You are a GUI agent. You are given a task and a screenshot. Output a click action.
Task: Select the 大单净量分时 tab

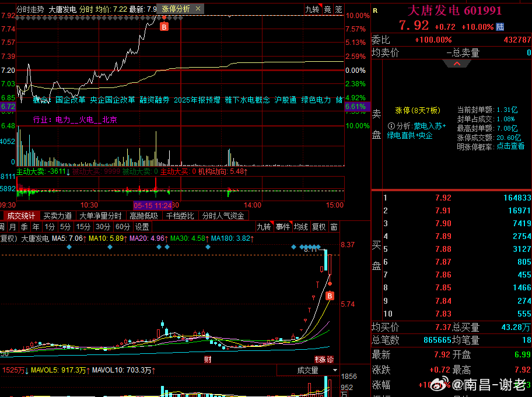[100, 216]
